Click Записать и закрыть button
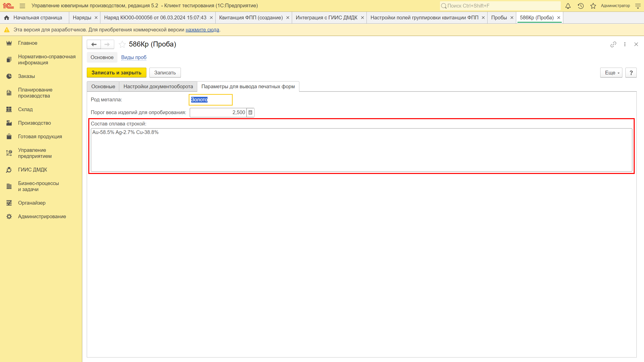Image resolution: width=644 pixels, height=362 pixels. [116, 73]
